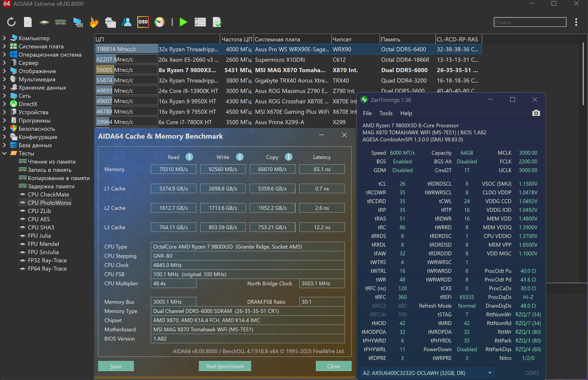Expand the Компьютер tree node
The image size is (588, 380).
[4, 38]
